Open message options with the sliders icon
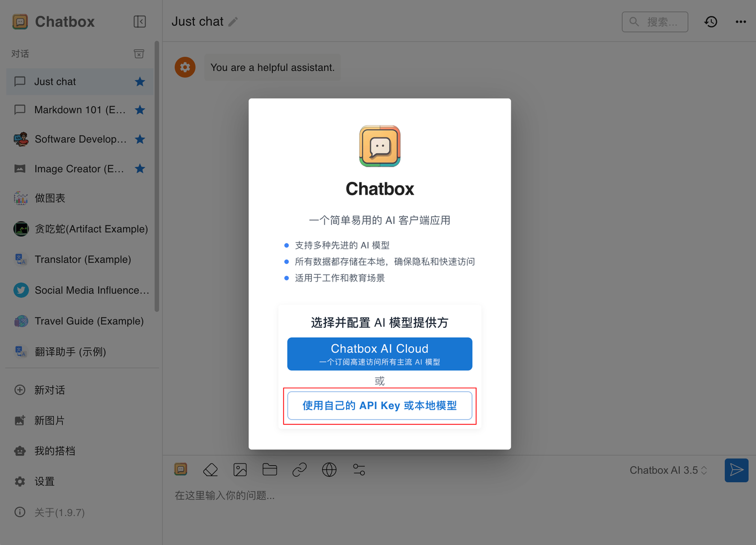The width and height of the screenshot is (756, 545). pos(359,469)
